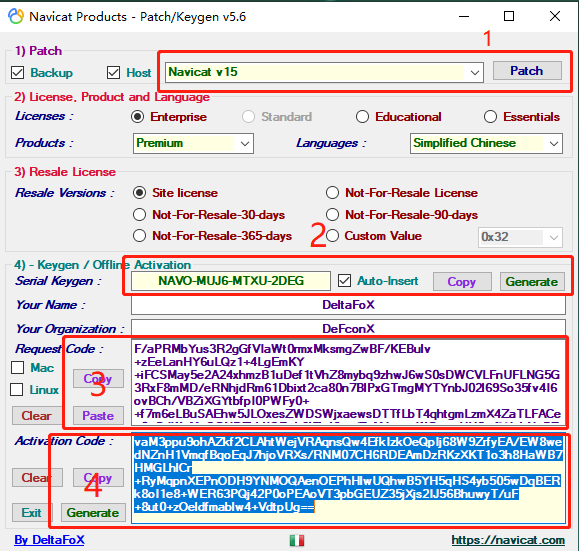
Task: Open the 0x32 custom value dropdown
Action: click(520, 237)
